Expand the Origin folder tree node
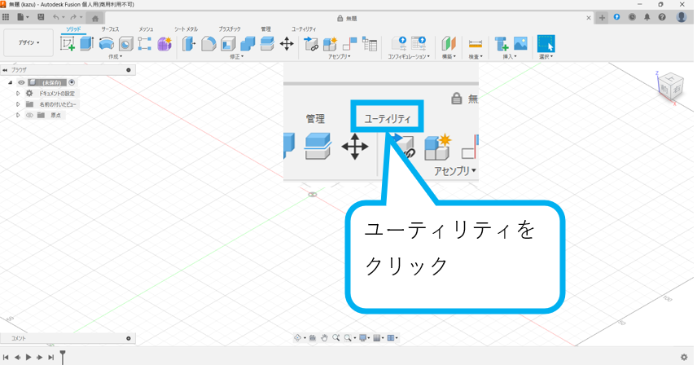 pos(18,115)
